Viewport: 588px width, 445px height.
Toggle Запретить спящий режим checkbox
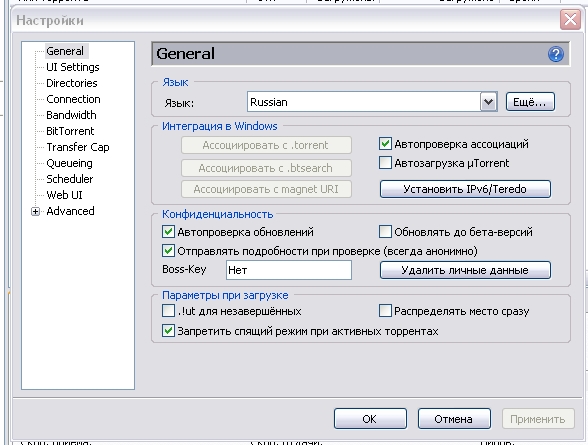[168, 331]
